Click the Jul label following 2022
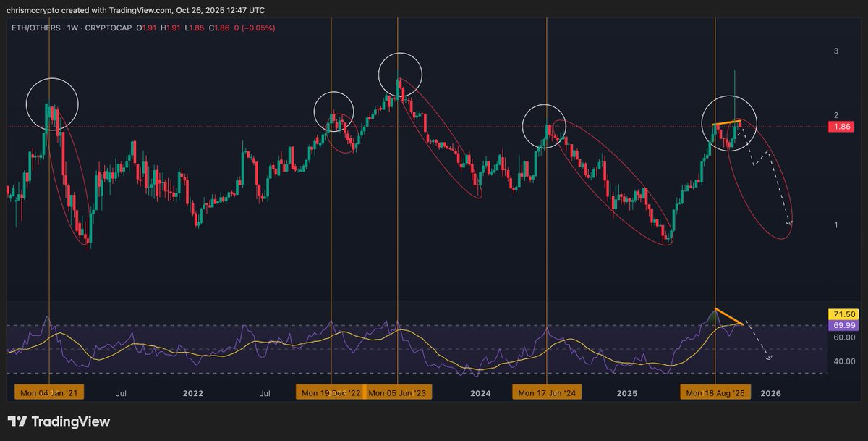 pyautogui.click(x=265, y=394)
